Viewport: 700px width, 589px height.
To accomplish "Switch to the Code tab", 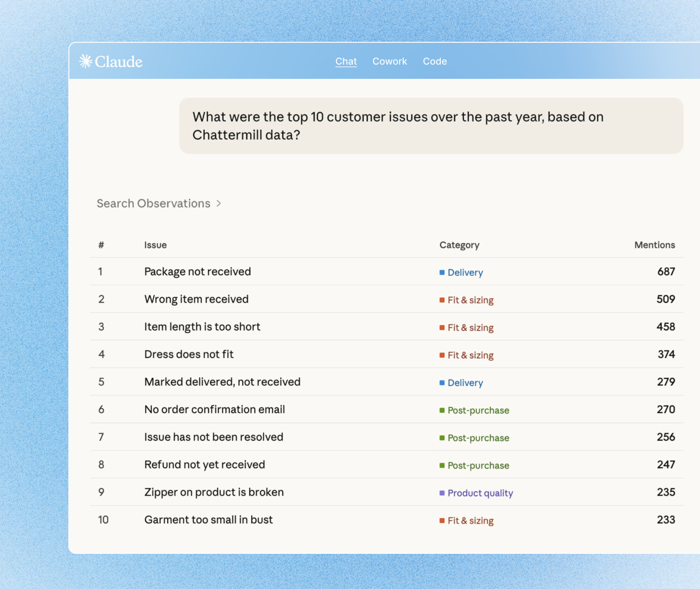I will [435, 61].
